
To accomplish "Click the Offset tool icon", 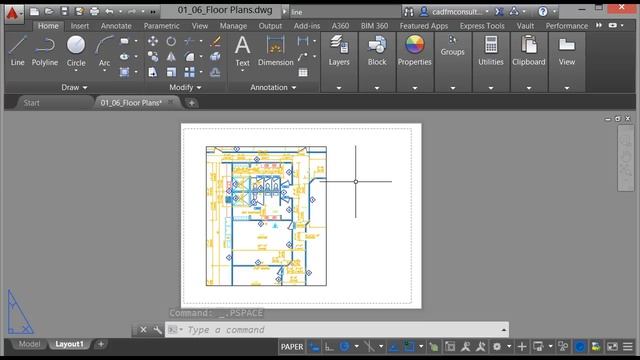I will [x=216, y=72].
